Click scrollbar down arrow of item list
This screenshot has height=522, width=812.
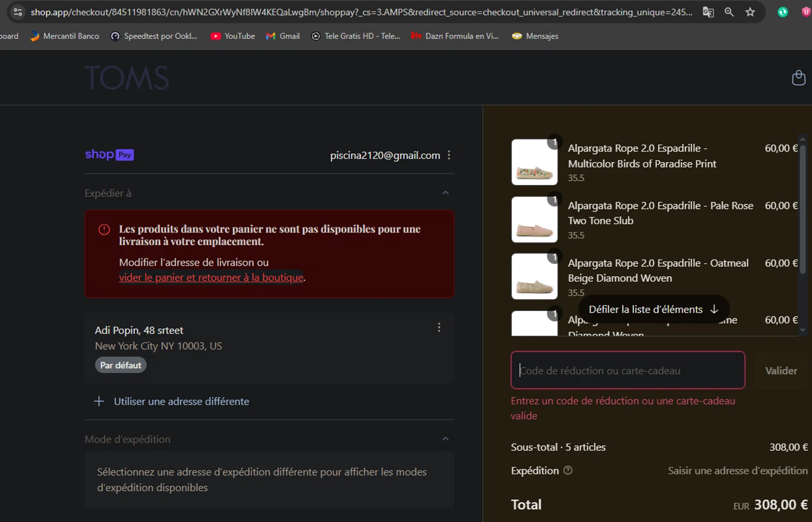[802, 331]
